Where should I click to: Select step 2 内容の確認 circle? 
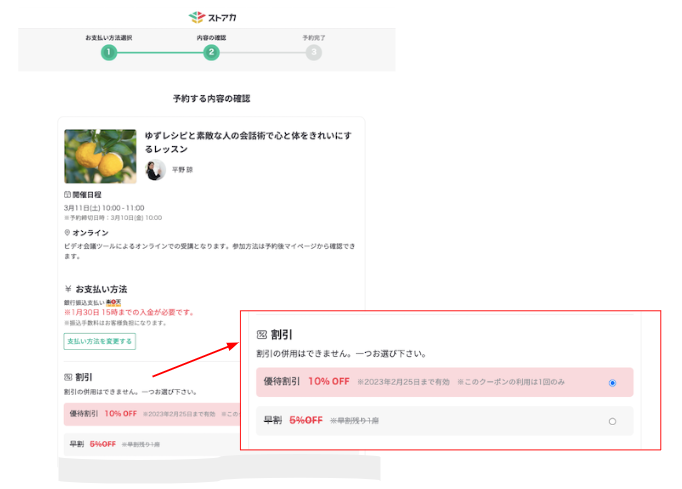pos(211,53)
